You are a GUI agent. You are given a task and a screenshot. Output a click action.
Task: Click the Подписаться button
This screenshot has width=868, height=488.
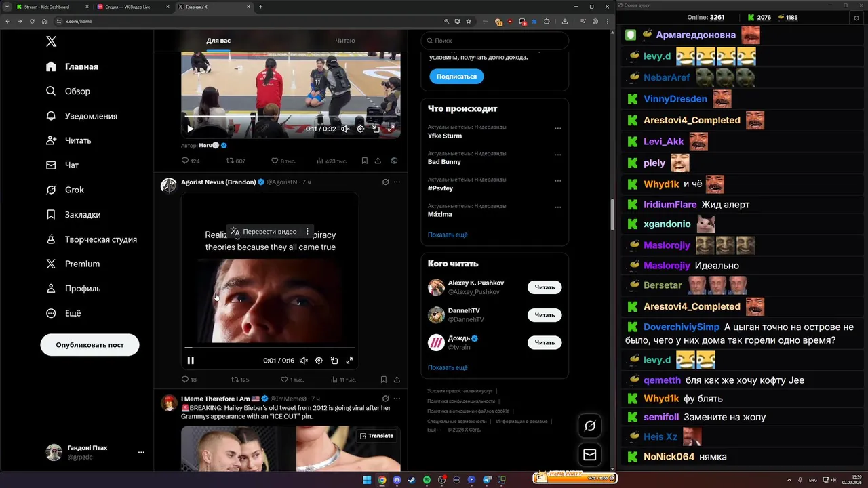456,77
